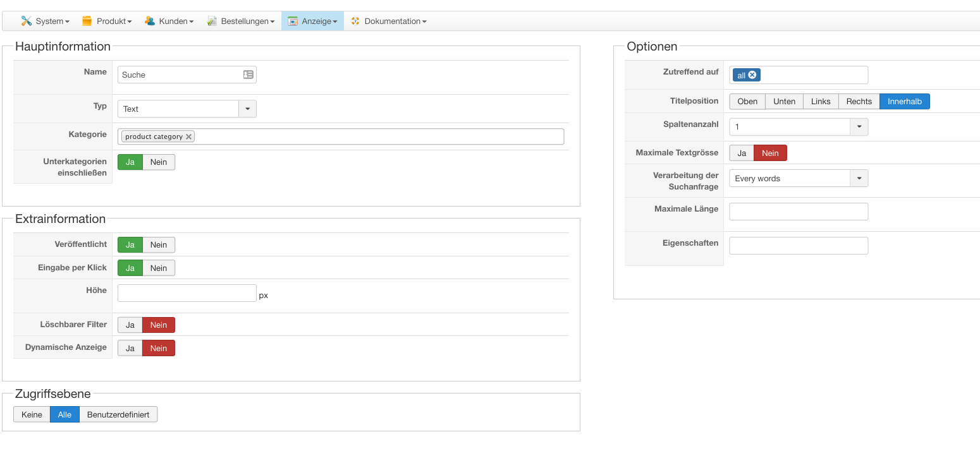Remove the 'all' tag from Zutreffend auf
The width and height of the screenshot is (980, 456).
click(752, 75)
